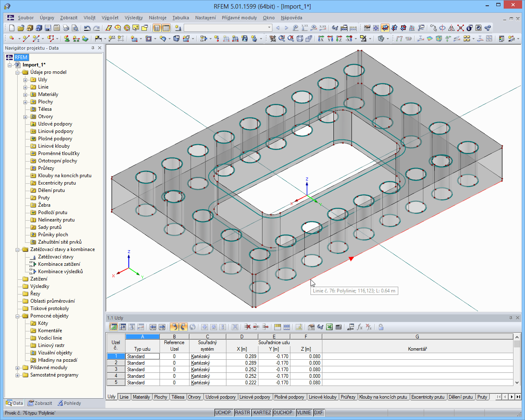This screenshot has height=420, width=525.
Task: Toggle the UCHOP snap status button
Action: click(x=223, y=413)
